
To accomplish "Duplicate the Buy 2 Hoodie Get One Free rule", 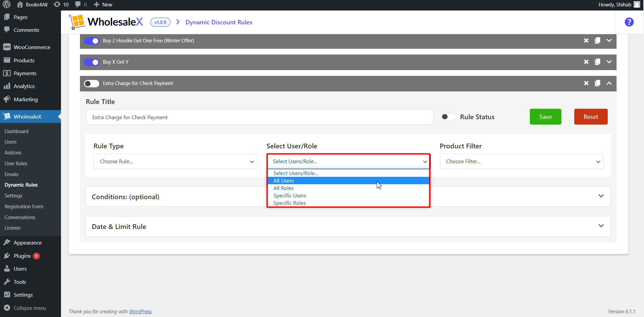I will click(598, 41).
